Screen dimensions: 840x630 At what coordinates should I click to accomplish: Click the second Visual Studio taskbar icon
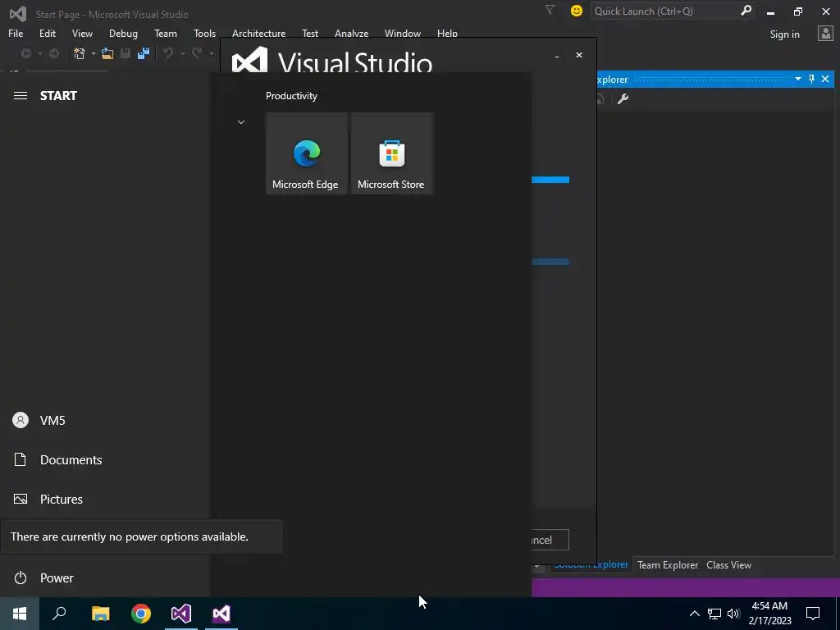(221, 614)
